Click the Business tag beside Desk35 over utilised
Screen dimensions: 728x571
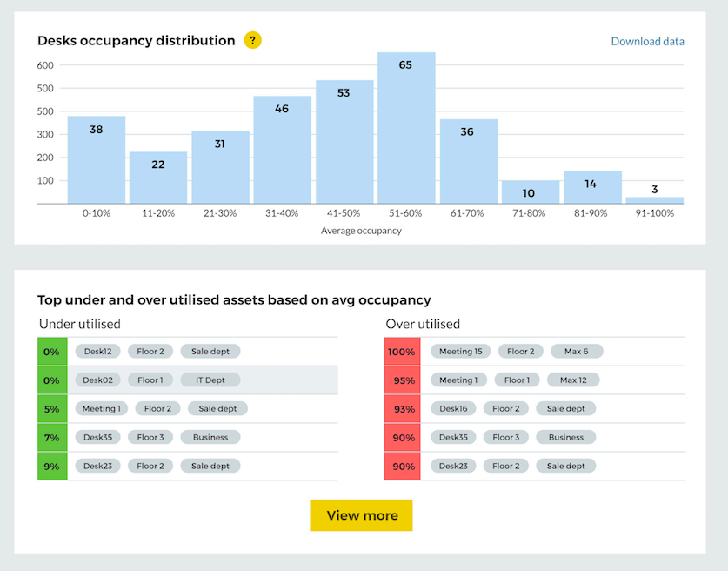566,437
